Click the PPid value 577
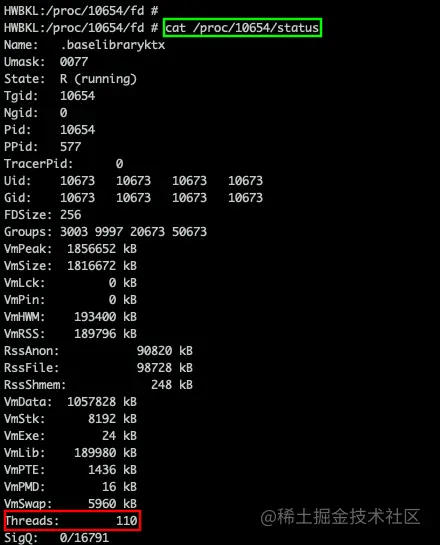The height and width of the screenshot is (545, 440). point(70,147)
